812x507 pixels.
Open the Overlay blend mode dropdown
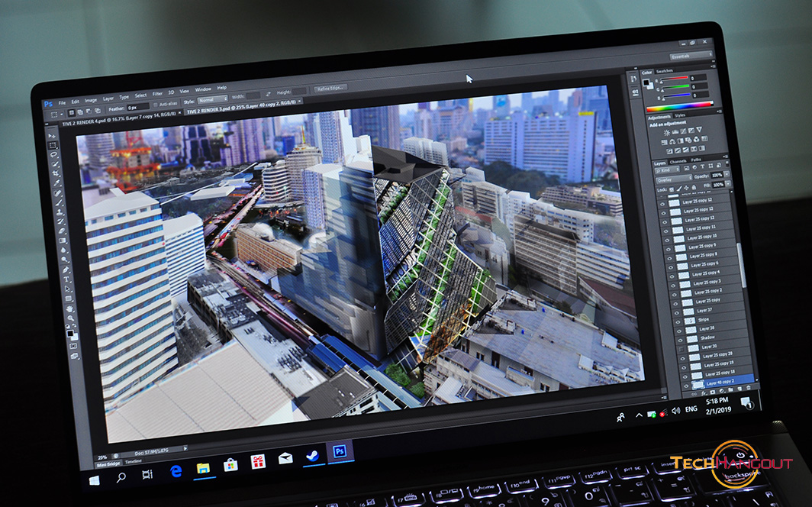click(674, 180)
